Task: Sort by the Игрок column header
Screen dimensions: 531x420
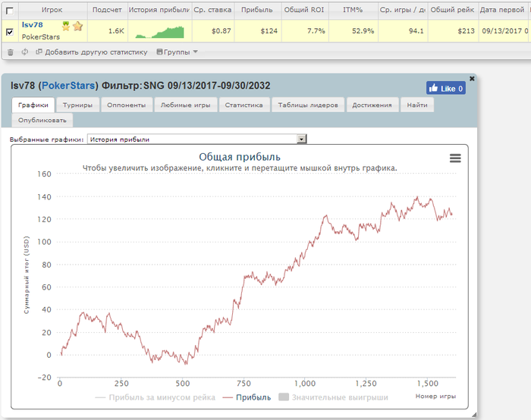Action: 52,10
